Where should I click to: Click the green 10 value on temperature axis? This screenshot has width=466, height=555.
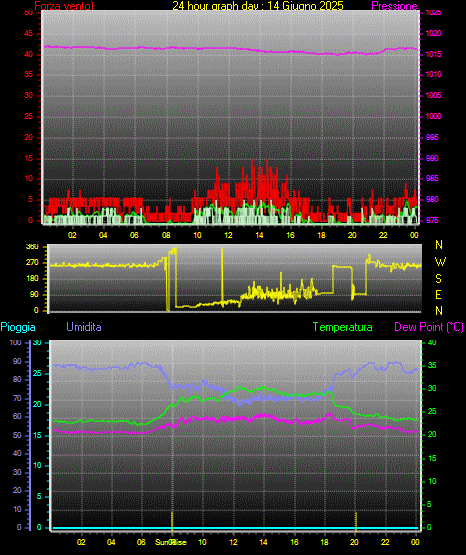click(432, 481)
